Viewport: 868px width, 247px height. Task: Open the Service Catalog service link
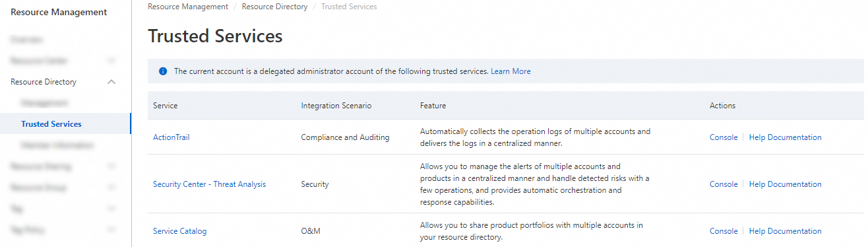click(179, 231)
